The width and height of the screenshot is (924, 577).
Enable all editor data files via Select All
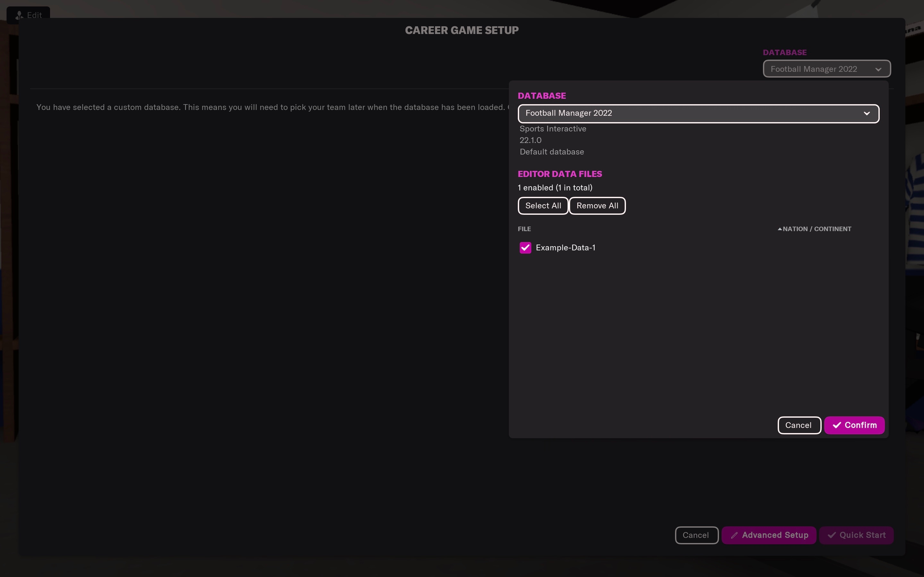coord(543,205)
